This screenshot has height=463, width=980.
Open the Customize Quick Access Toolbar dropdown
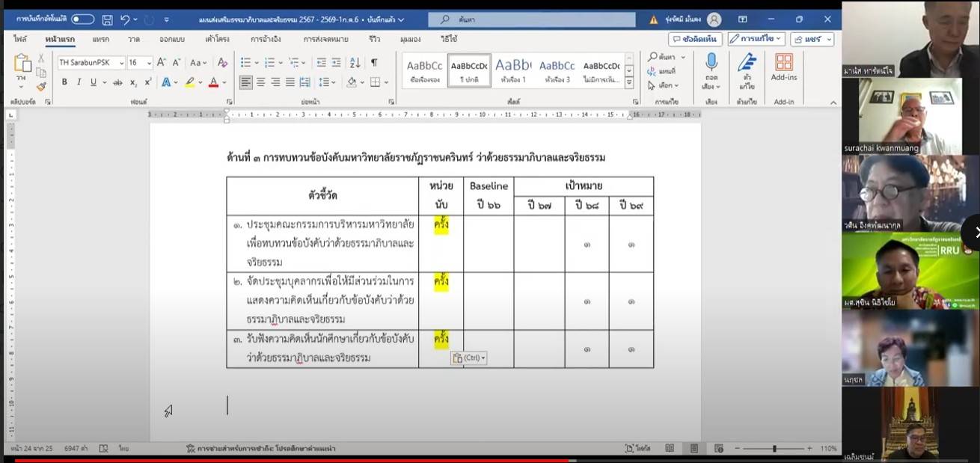click(x=166, y=19)
